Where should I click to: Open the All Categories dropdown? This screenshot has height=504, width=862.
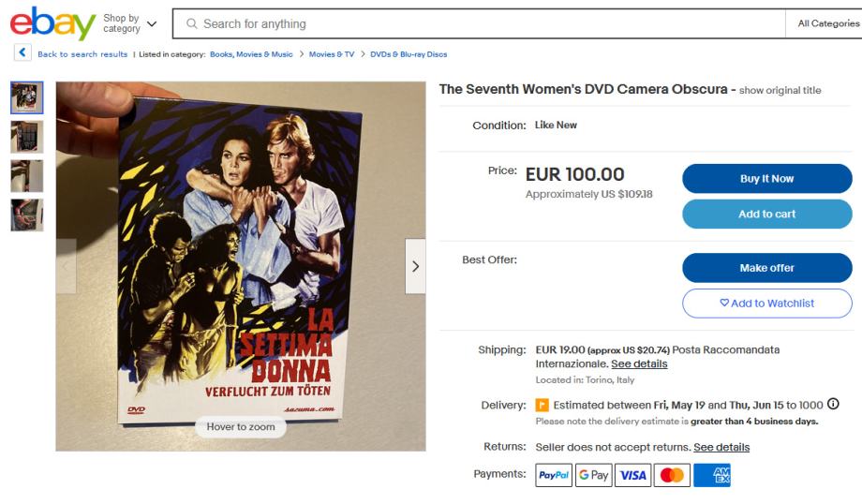(x=827, y=23)
